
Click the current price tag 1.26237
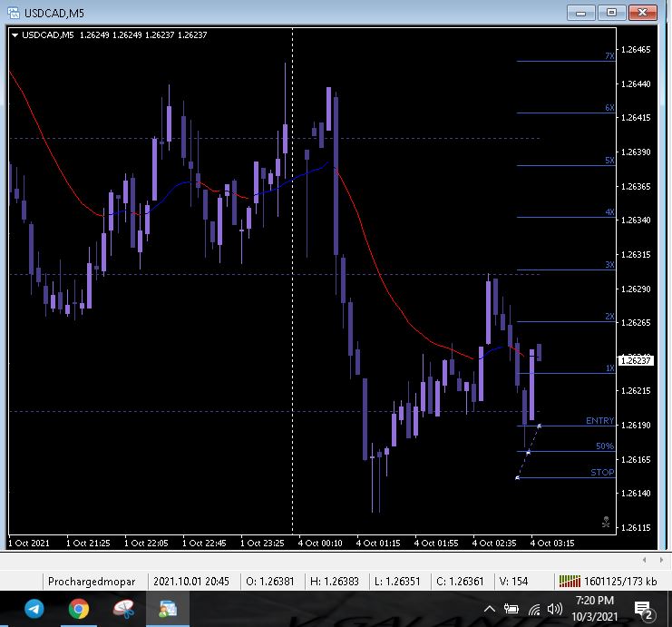(x=636, y=360)
